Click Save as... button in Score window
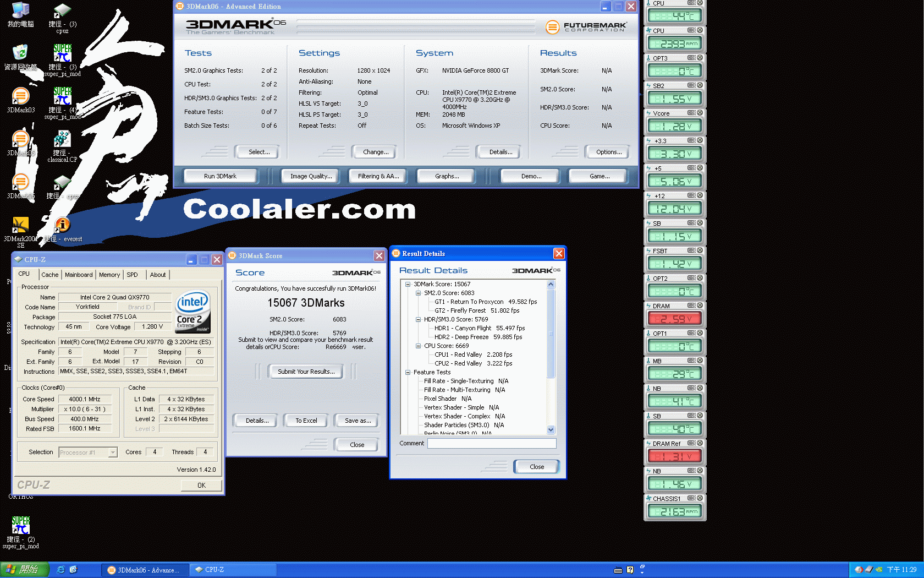The width and height of the screenshot is (924, 578). coord(358,421)
